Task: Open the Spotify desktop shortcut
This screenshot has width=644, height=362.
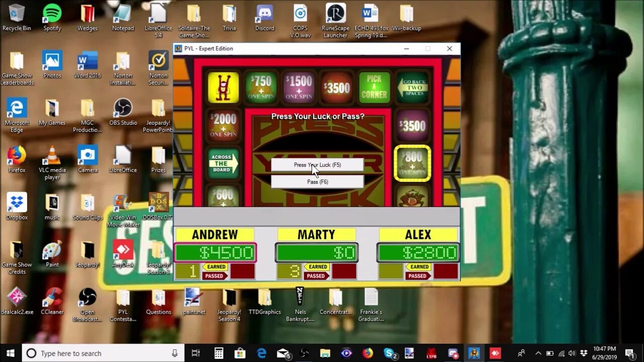Action: [52, 18]
